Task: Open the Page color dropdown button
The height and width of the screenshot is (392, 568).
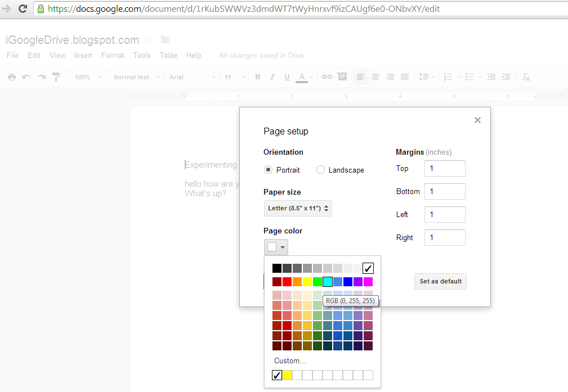Action: tap(276, 247)
